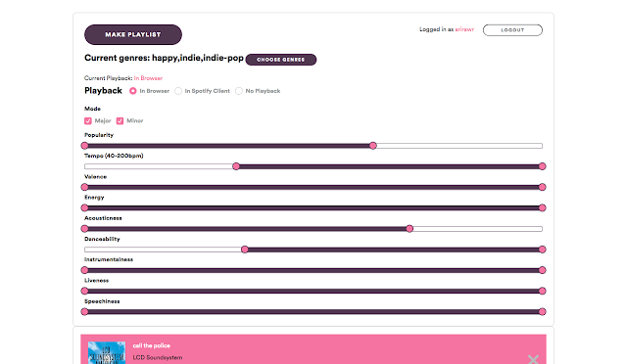The width and height of the screenshot is (627, 364).
Task: Click the Make Playlist button
Action: (x=133, y=35)
